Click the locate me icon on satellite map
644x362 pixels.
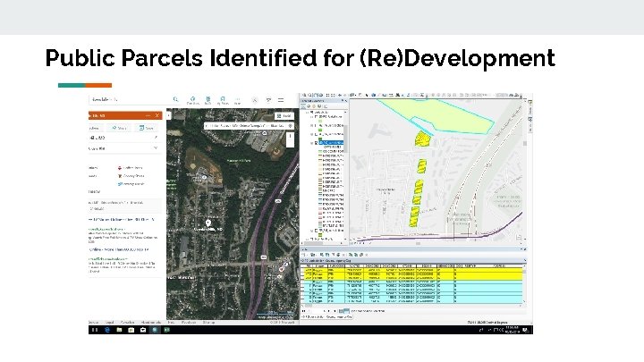[x=290, y=126]
